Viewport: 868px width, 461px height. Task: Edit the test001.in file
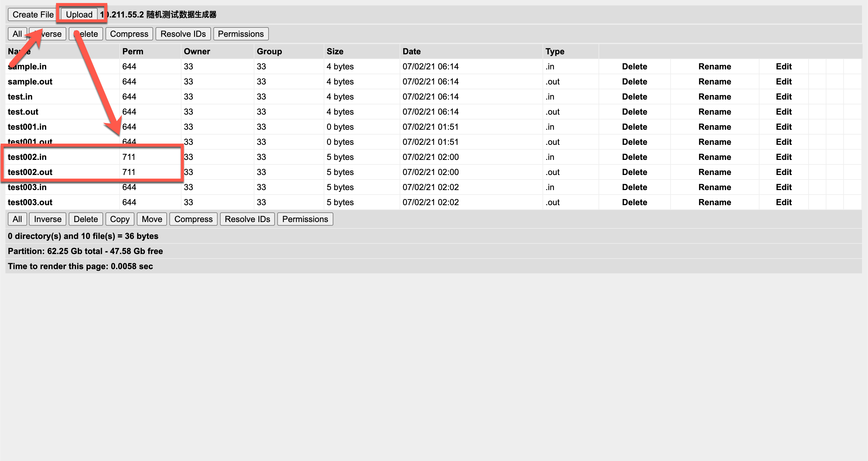point(783,127)
